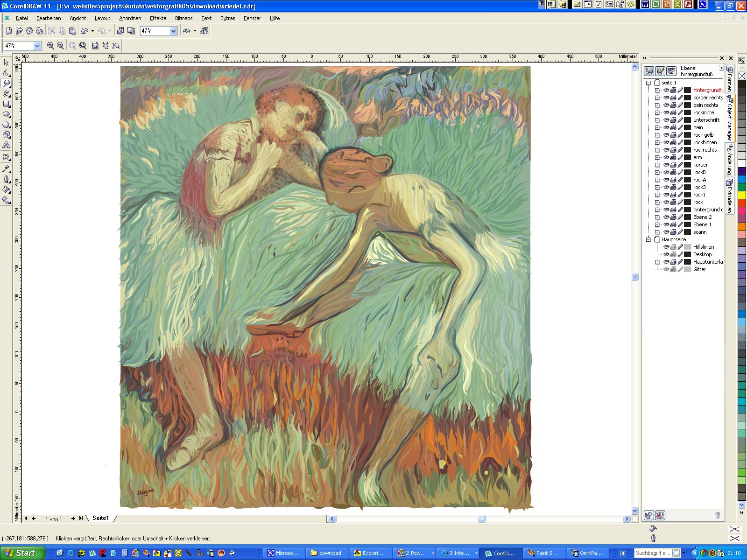The height and width of the screenshot is (560, 747).
Task: Switch to the Formen docker tab
Action: tap(730, 79)
